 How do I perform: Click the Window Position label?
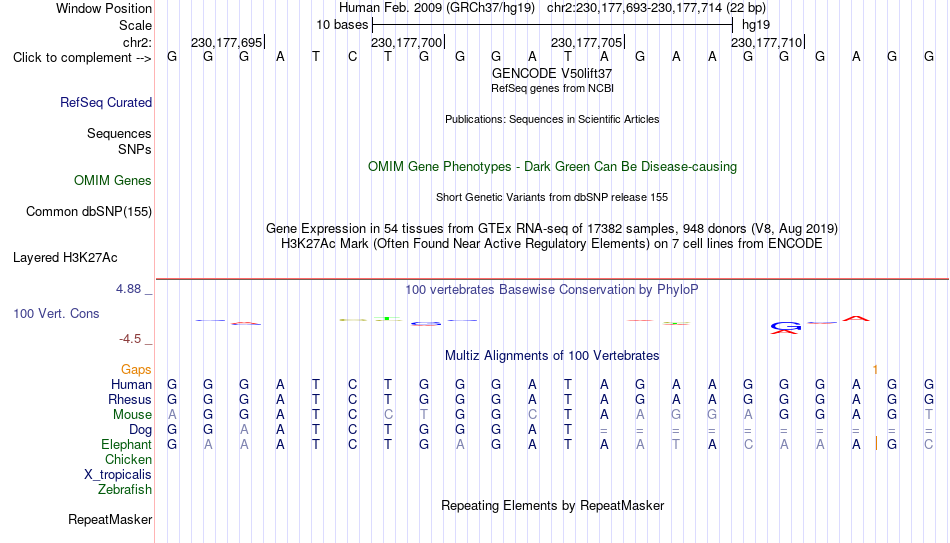(x=104, y=8)
